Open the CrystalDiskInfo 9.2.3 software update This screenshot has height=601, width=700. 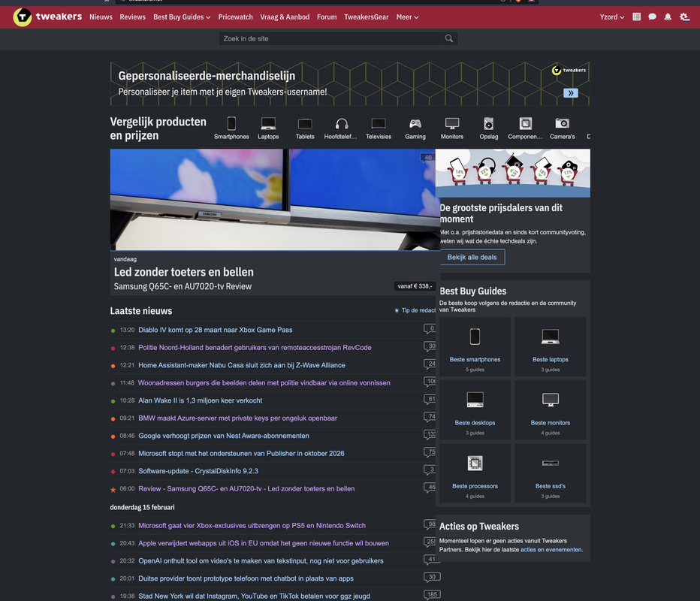198,471
